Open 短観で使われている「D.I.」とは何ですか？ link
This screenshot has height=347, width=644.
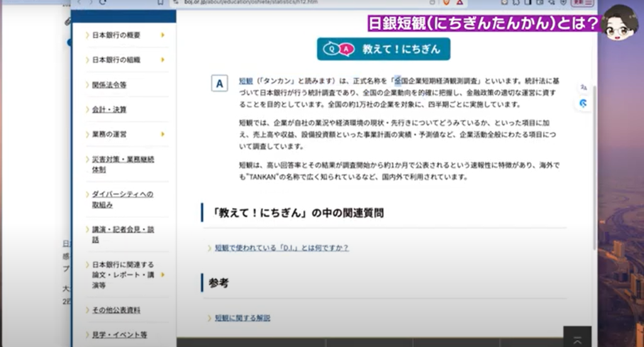click(282, 248)
